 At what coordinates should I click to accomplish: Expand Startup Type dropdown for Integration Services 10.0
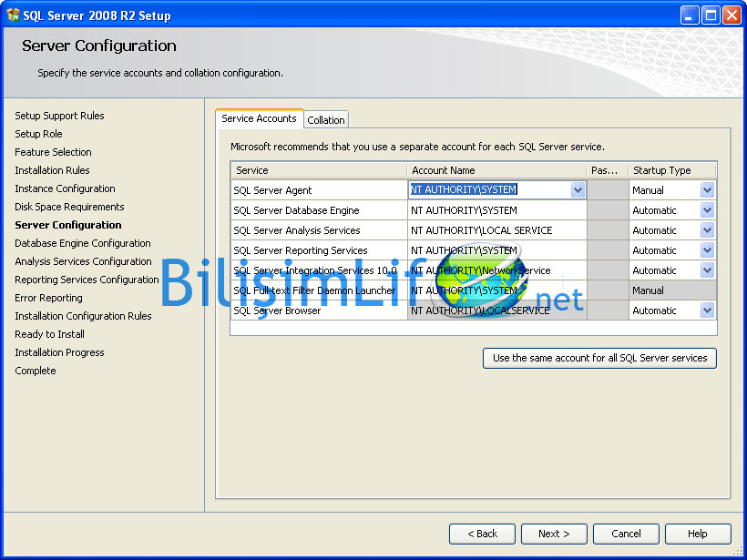pos(707,270)
